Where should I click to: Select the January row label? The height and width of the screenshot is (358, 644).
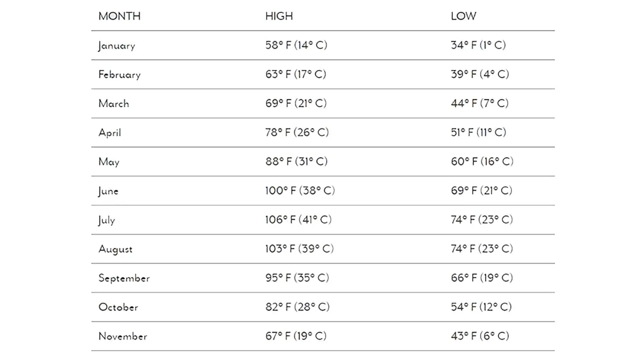[117, 45]
